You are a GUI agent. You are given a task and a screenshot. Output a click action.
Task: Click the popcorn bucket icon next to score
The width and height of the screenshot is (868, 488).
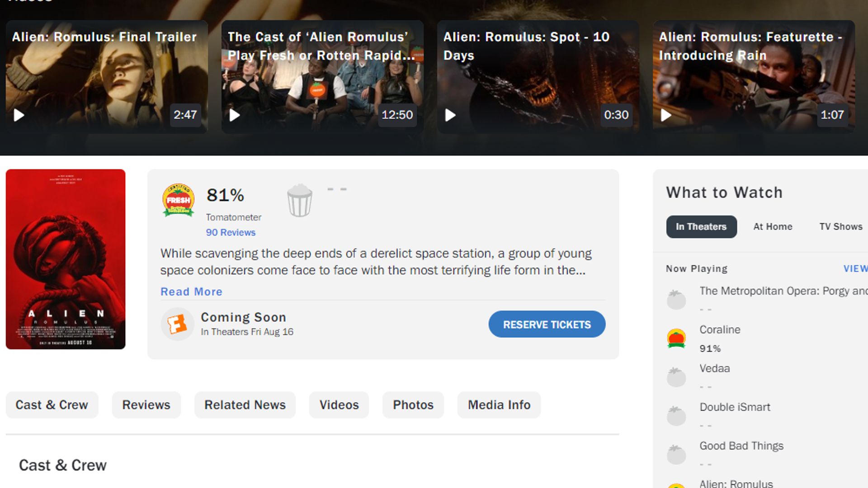(x=299, y=201)
